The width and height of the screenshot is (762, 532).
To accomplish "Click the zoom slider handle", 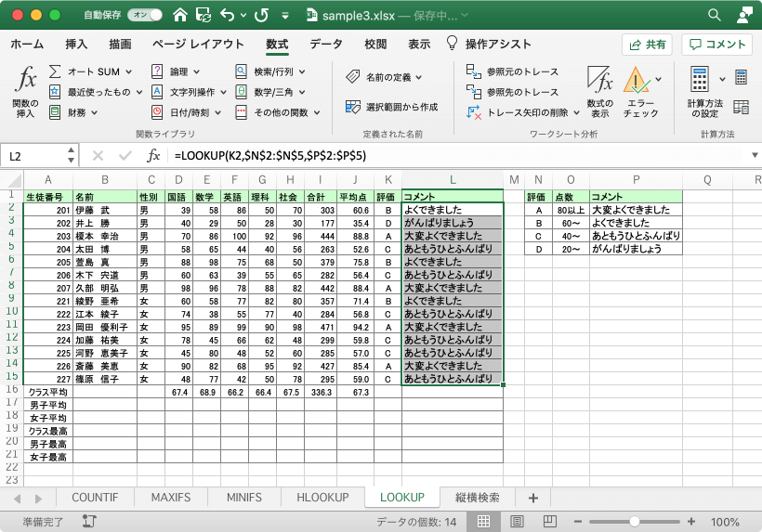I will (634, 522).
